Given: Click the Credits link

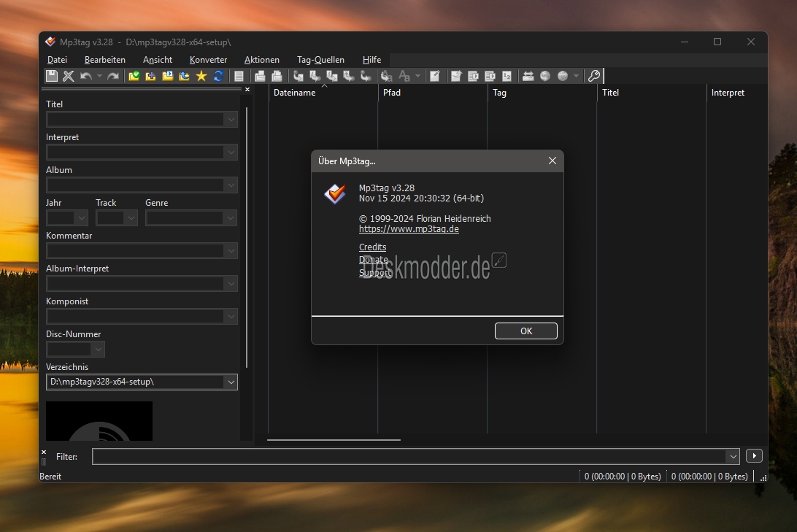Looking at the screenshot, I should (372, 247).
